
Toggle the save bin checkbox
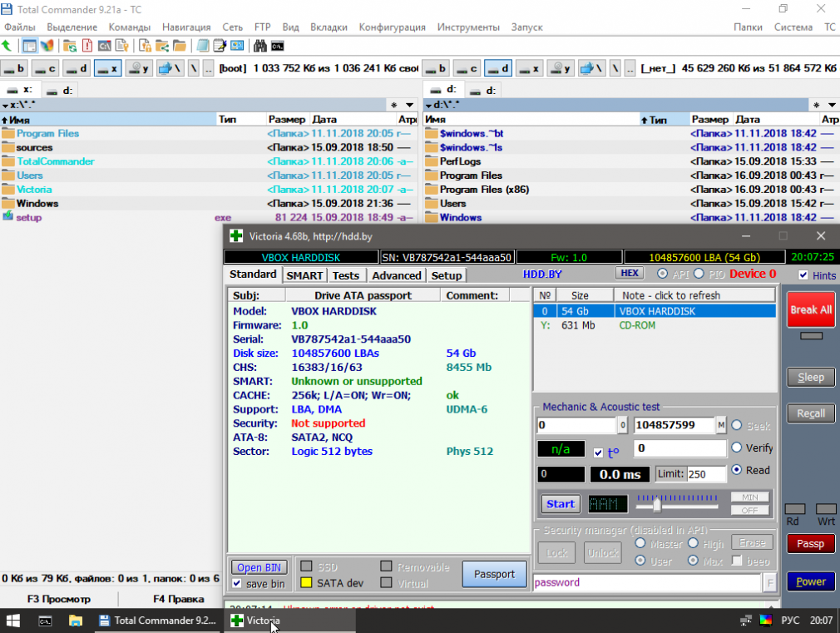(x=237, y=583)
